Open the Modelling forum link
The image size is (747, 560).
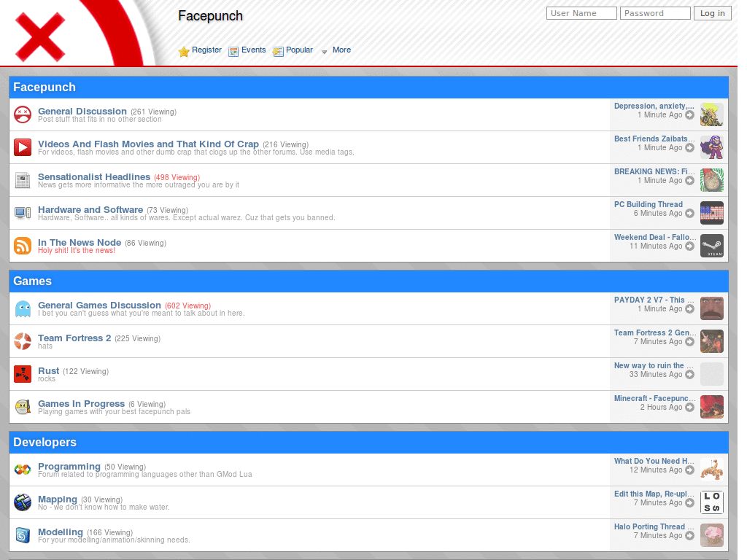pos(61,532)
